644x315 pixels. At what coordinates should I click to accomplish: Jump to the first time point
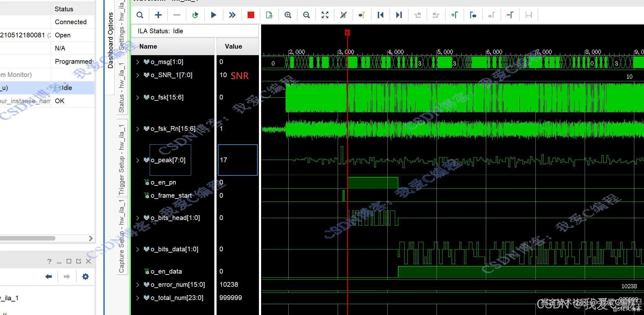click(380, 15)
